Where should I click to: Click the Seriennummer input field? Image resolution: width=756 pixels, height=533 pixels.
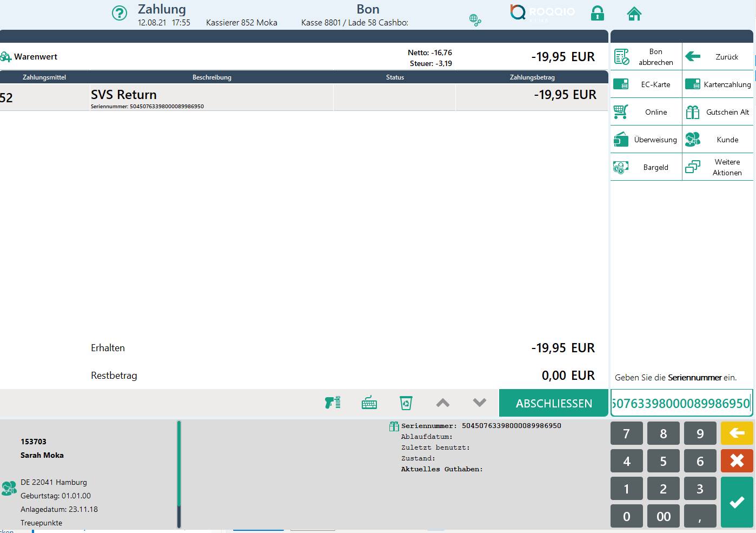click(x=681, y=403)
